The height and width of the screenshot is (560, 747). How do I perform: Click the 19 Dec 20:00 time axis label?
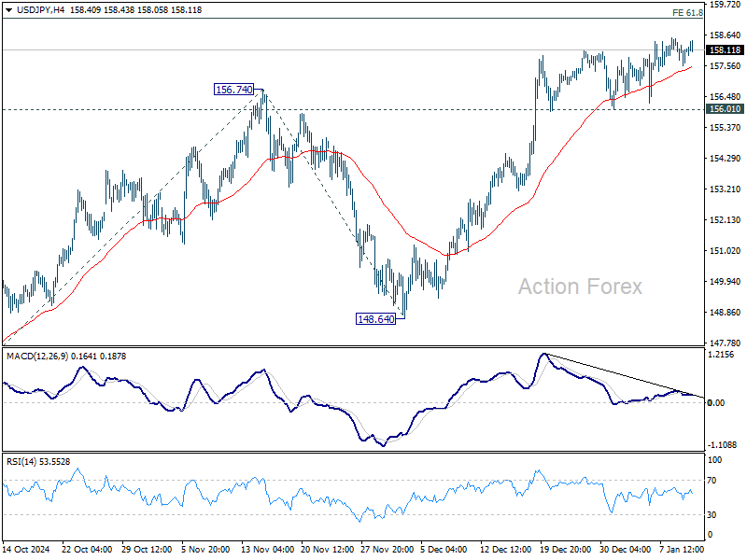(x=566, y=549)
